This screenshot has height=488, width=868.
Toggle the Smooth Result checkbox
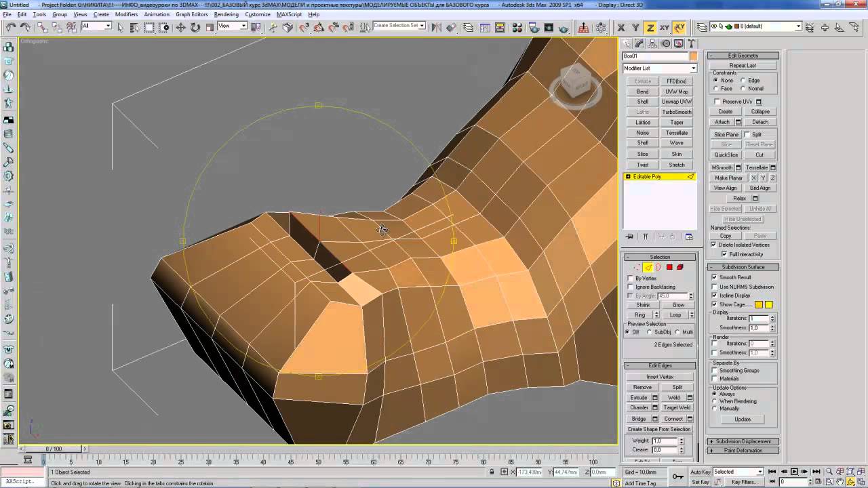[714, 277]
